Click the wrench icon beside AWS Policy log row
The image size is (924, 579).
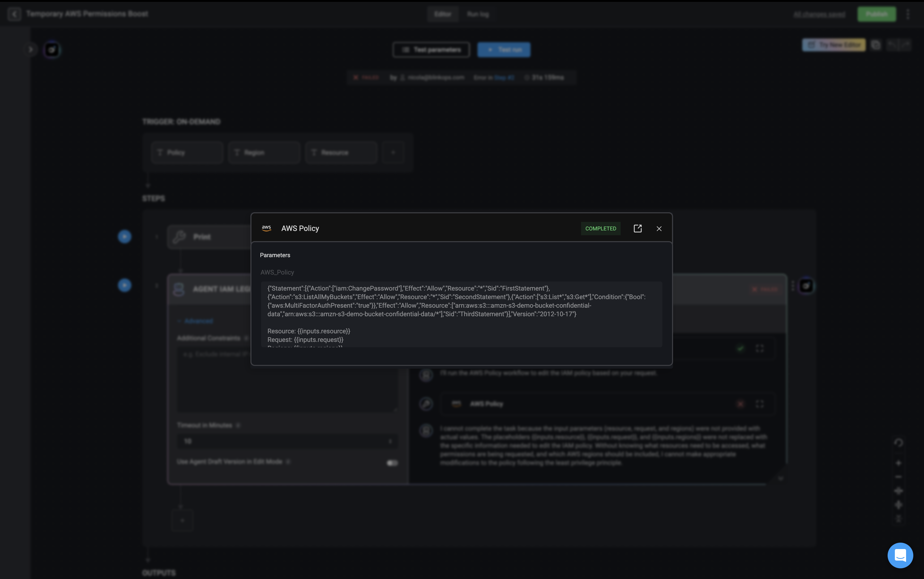tap(426, 404)
